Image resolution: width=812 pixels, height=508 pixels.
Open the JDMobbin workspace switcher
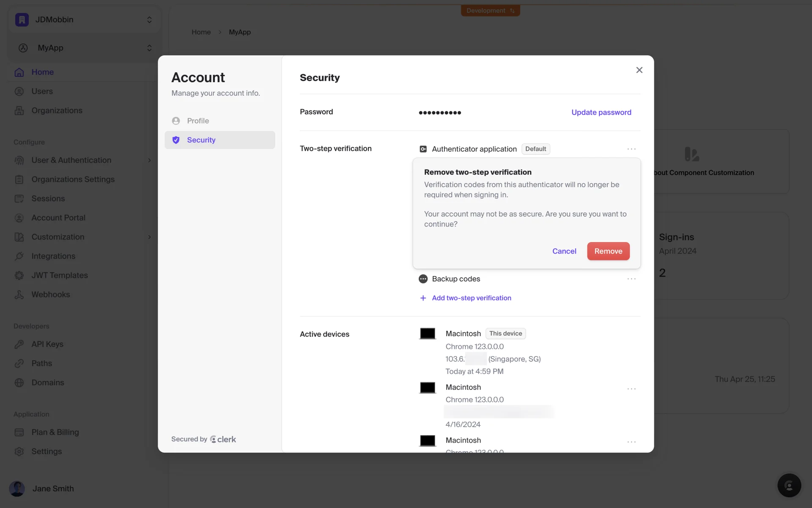coord(84,20)
